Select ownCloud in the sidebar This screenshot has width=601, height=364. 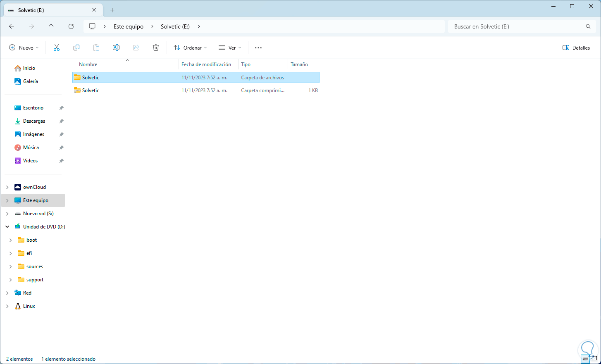tap(34, 187)
